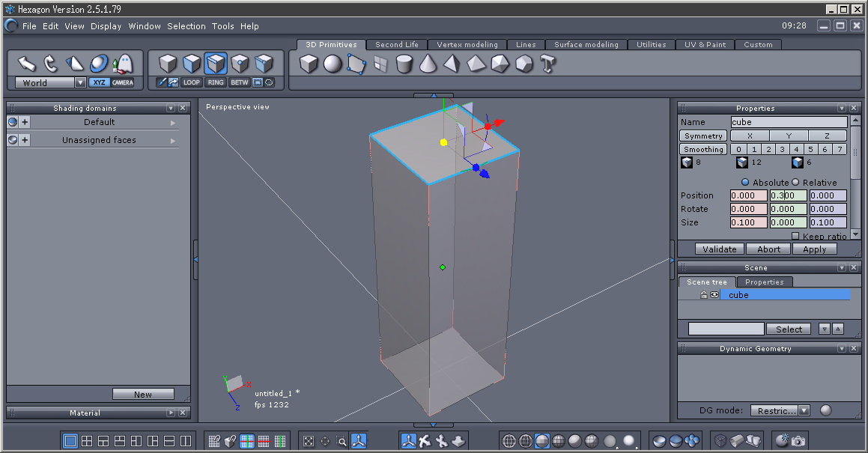Create an octahedron primitive
Image resolution: width=868 pixels, height=453 pixels.
pyautogui.click(x=476, y=64)
